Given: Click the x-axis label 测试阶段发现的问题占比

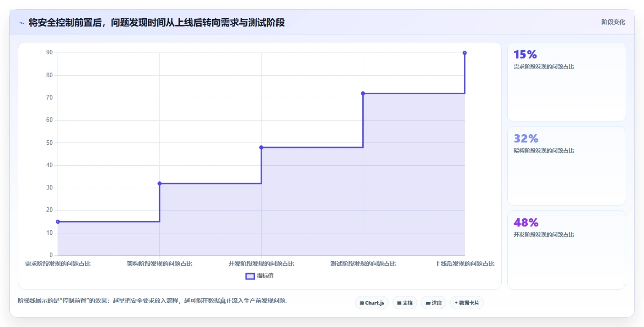Looking at the screenshot, I should click(363, 264).
